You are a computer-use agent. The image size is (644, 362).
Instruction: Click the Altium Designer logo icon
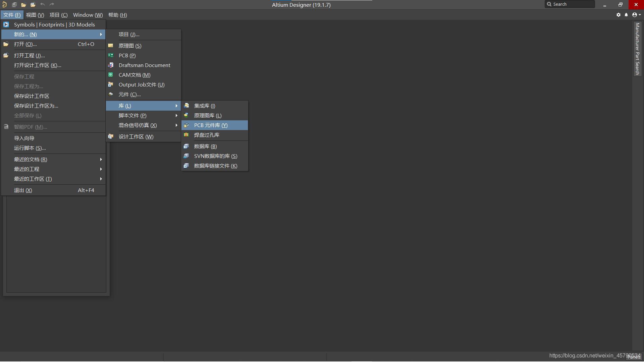(x=4, y=5)
